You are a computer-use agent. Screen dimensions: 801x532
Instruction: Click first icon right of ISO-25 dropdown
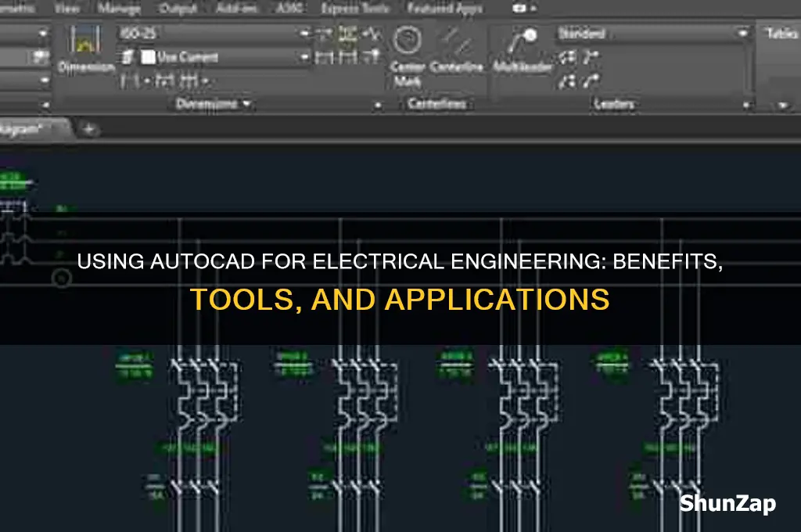tap(324, 34)
